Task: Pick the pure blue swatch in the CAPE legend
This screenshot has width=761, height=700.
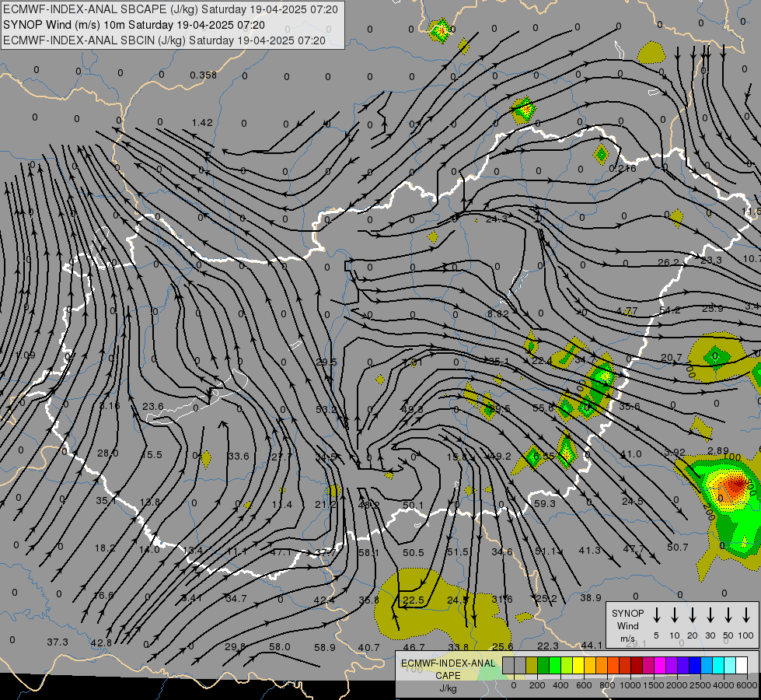Action: point(694,665)
